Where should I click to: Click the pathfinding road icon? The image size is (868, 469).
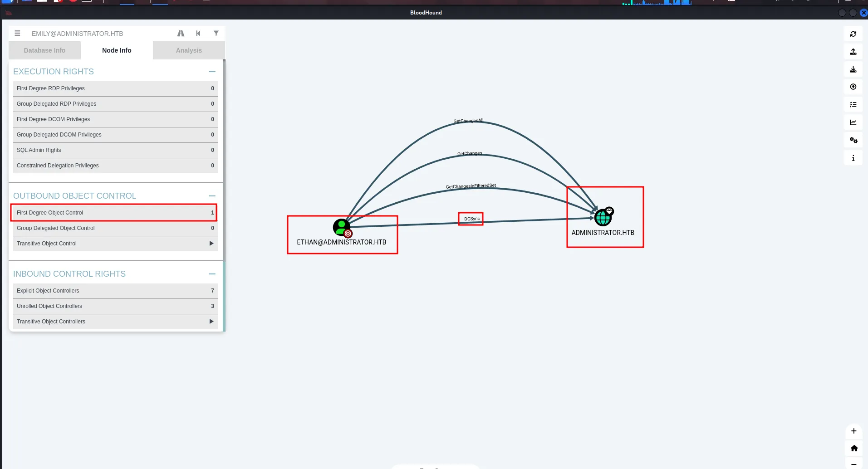point(181,33)
